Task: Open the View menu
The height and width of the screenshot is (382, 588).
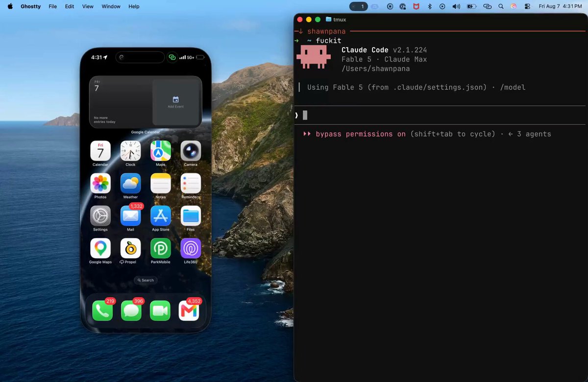Action: pos(88,6)
